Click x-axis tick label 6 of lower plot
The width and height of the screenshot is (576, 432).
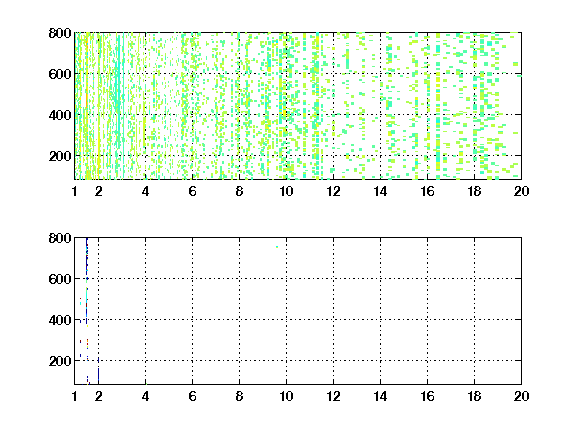(x=192, y=396)
